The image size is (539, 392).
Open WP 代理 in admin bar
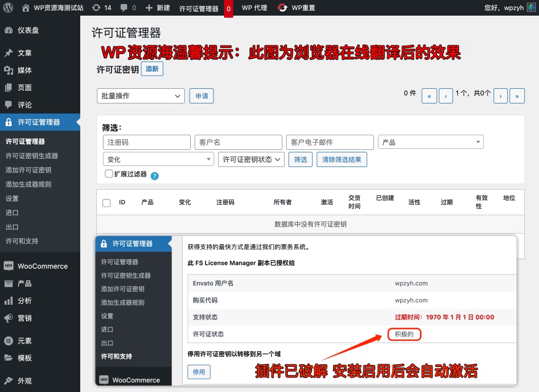point(254,8)
